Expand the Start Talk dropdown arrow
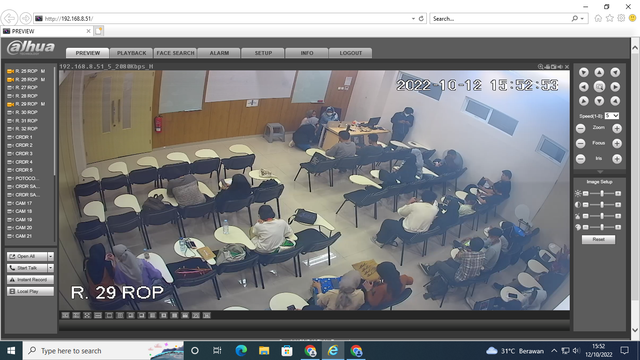Image resolution: width=640 pixels, height=360 pixels. coord(51,268)
